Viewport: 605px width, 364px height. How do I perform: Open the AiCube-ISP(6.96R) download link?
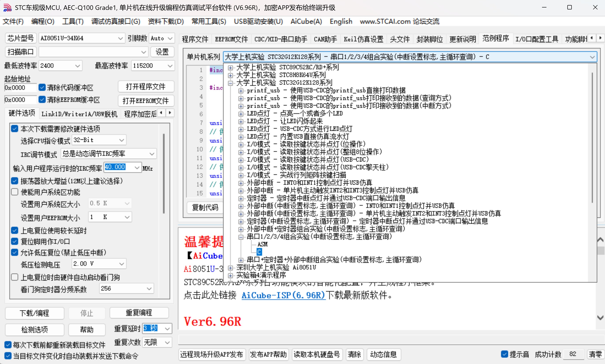coord(283,295)
